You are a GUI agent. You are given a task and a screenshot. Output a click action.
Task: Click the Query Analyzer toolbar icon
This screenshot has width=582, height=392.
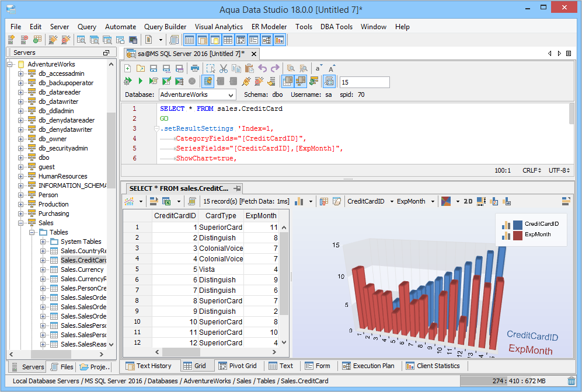(81, 39)
